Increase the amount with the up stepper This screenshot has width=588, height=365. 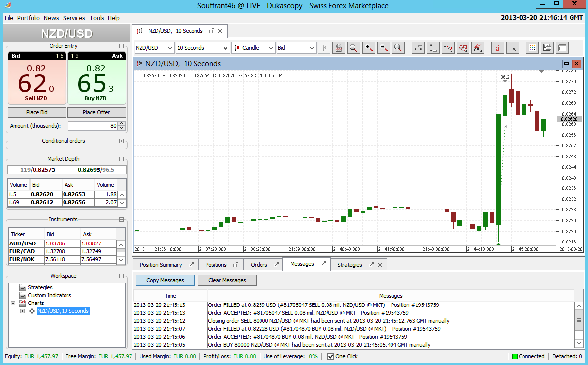pyautogui.click(x=122, y=123)
